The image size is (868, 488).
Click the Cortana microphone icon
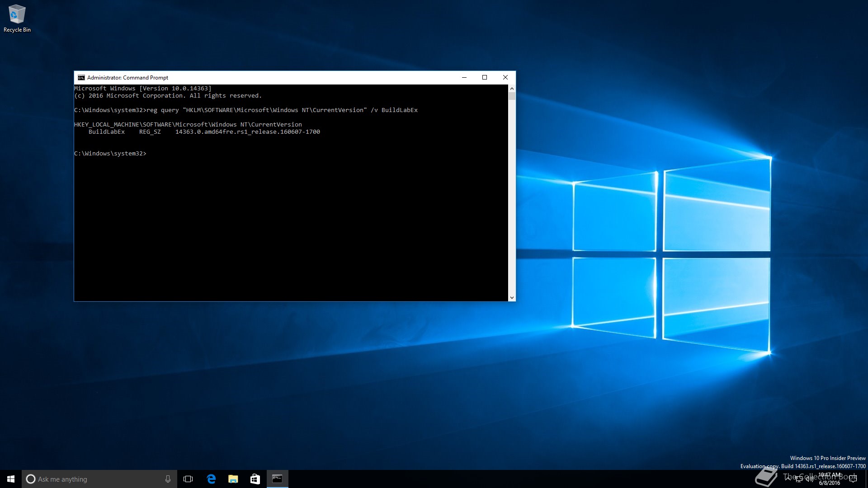pos(168,479)
